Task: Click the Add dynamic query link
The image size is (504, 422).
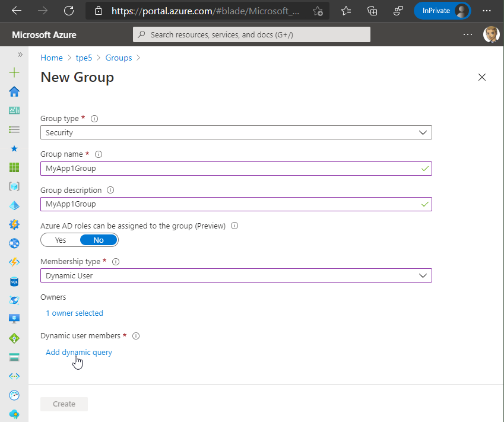Action: pos(78,352)
